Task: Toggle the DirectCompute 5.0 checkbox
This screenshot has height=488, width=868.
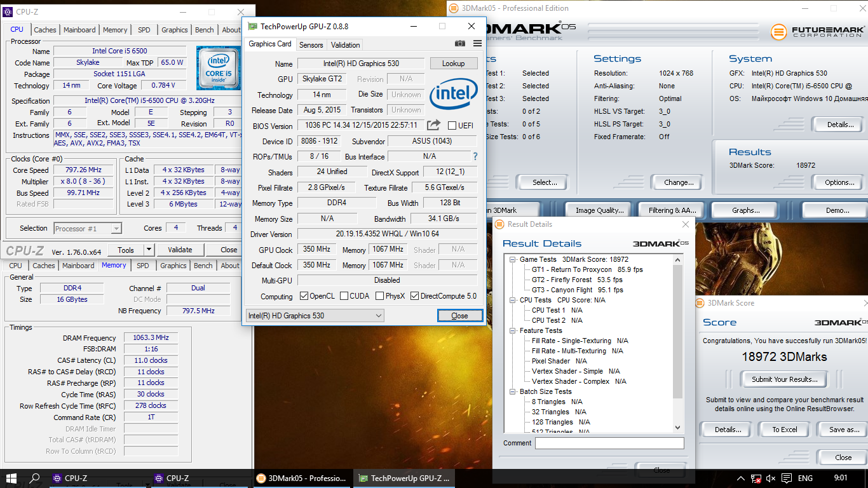Action: pos(414,296)
